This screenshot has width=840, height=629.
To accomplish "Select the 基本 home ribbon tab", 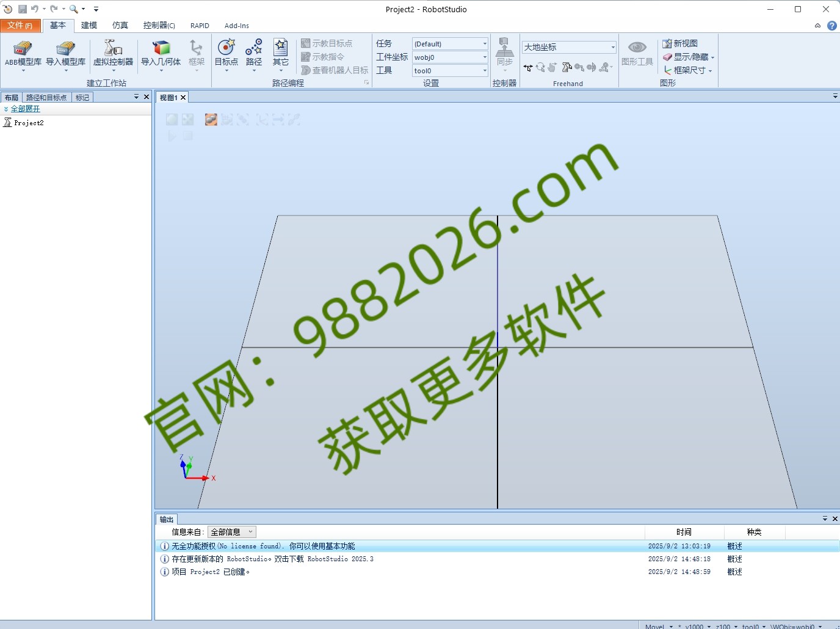I will coord(58,26).
